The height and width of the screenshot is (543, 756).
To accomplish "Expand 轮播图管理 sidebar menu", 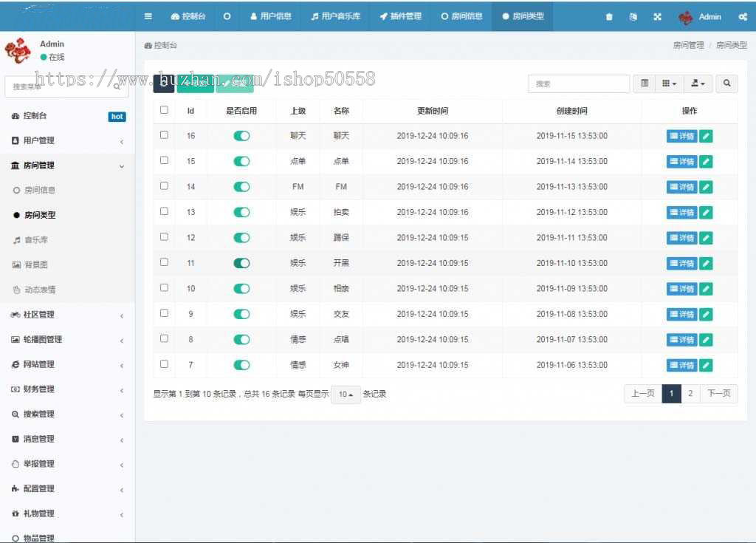I will click(x=67, y=339).
